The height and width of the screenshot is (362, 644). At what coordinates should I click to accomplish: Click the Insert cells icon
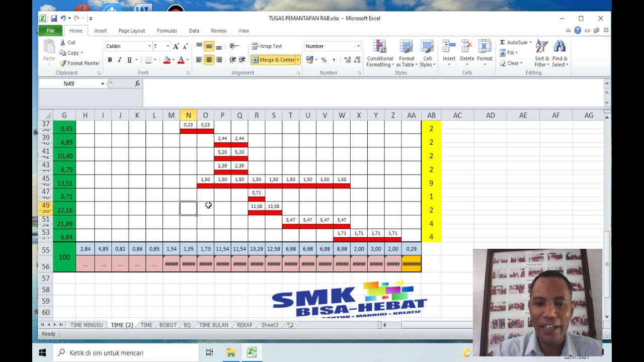(449, 47)
